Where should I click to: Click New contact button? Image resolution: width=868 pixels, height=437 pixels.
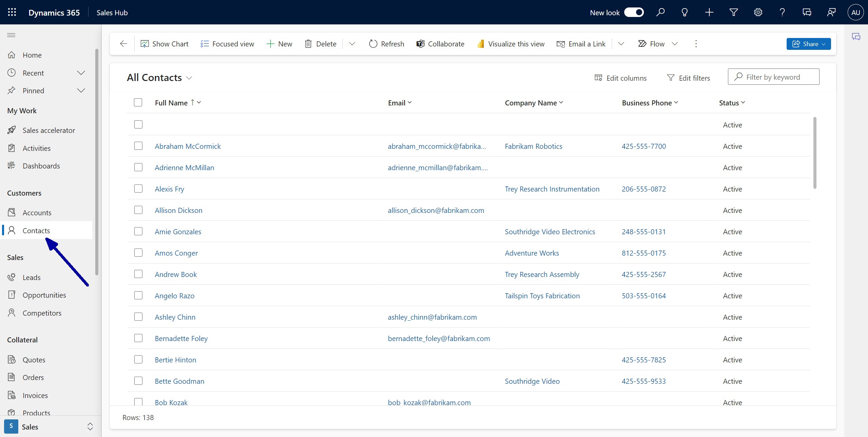(279, 44)
